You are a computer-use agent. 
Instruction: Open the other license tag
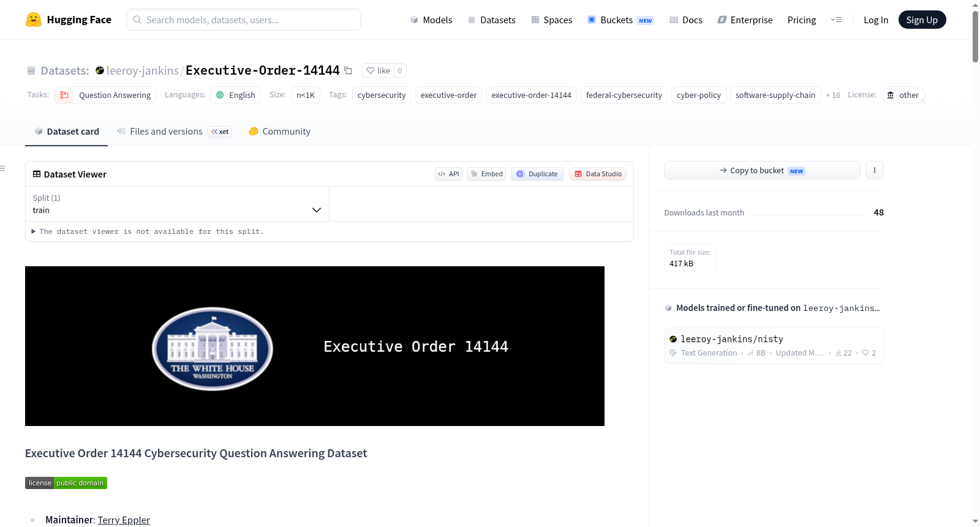click(x=903, y=95)
